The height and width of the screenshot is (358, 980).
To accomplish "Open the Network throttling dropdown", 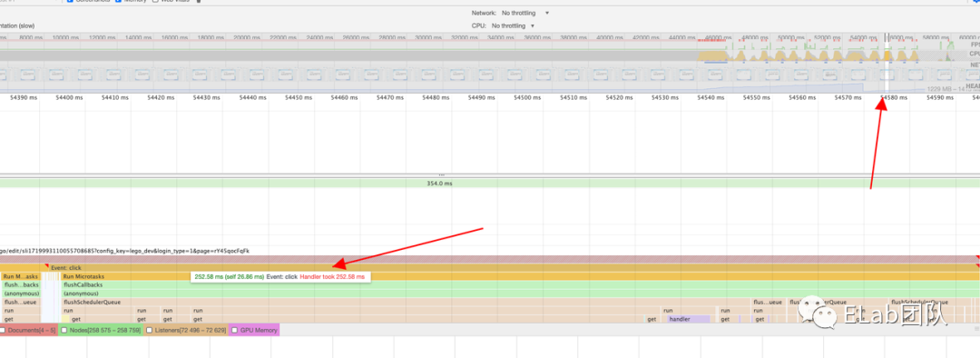I will (526, 13).
